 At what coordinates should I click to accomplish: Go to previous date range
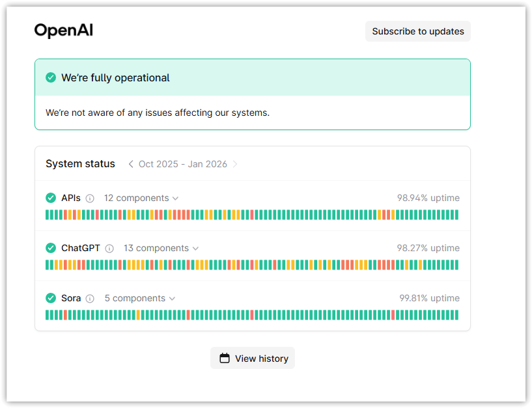coord(131,164)
